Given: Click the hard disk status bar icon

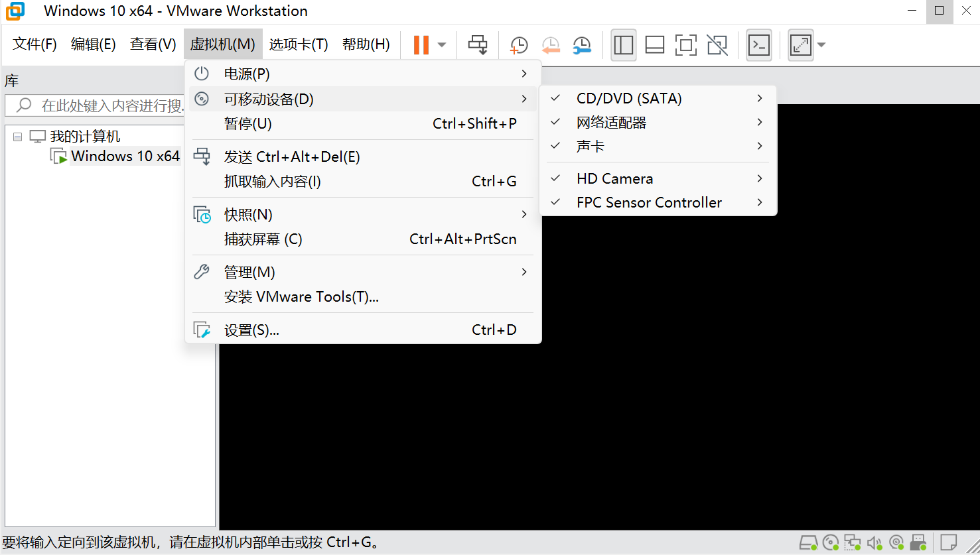Looking at the screenshot, I should click(808, 543).
